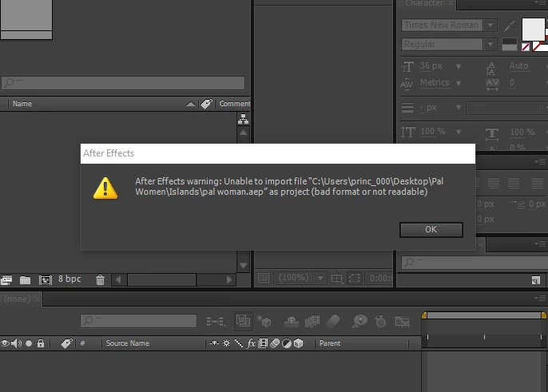
Task: Enable Frame Blending for composition
Action: coord(312,321)
